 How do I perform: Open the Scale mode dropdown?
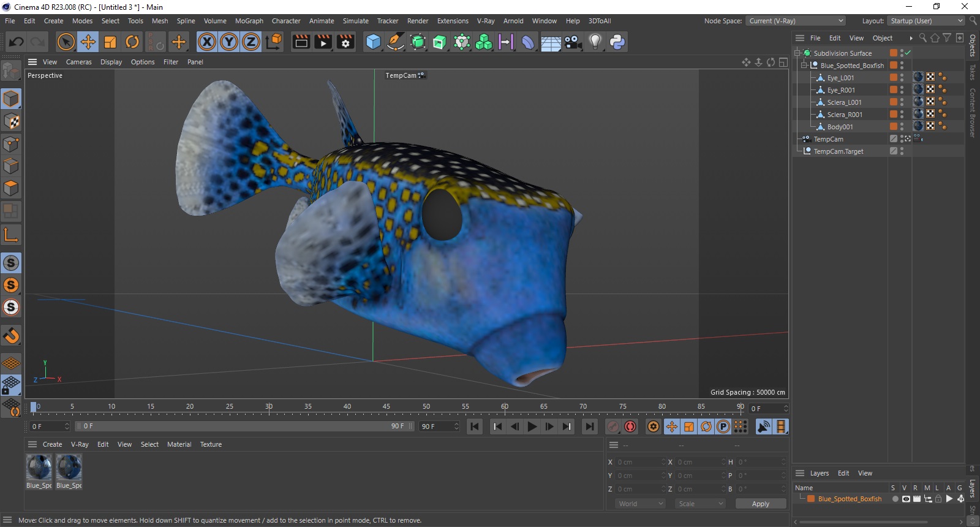pos(700,504)
